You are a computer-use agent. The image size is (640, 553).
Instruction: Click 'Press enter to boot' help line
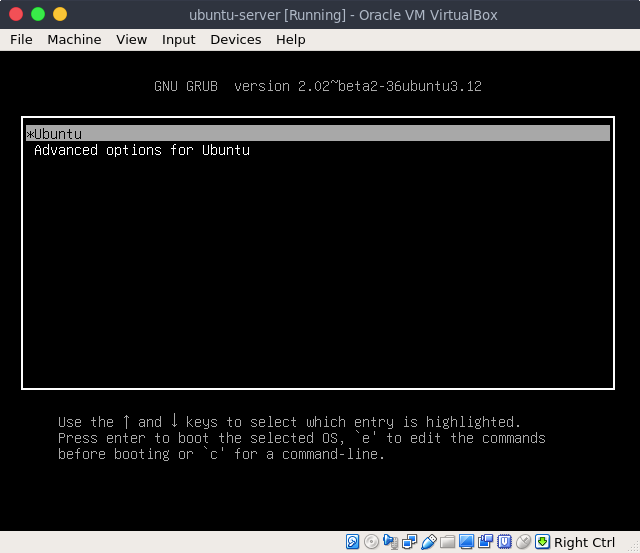point(302,438)
